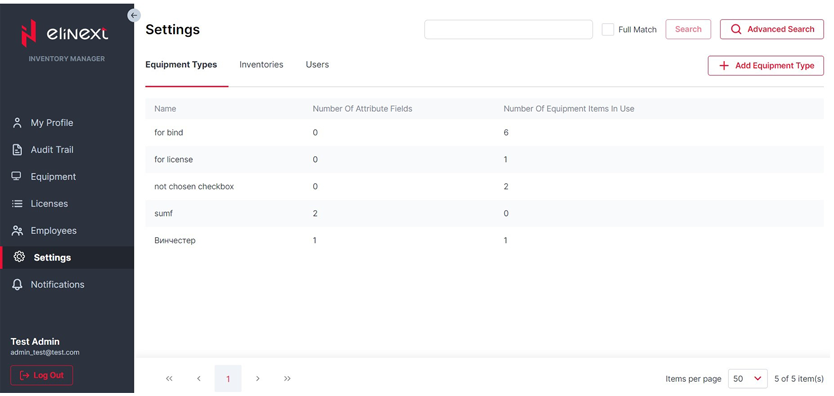Select page 1 in pagination
Screen dimensions: 834x396
click(x=228, y=378)
